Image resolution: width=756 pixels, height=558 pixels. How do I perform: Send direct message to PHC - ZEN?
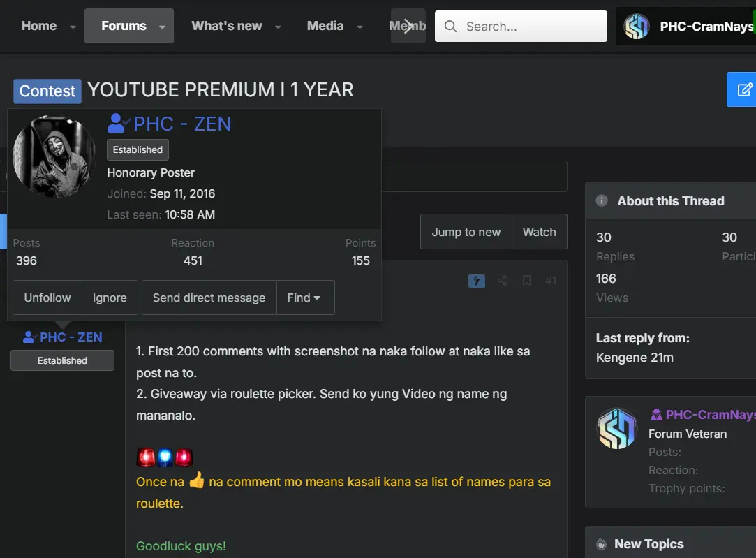[x=209, y=298]
